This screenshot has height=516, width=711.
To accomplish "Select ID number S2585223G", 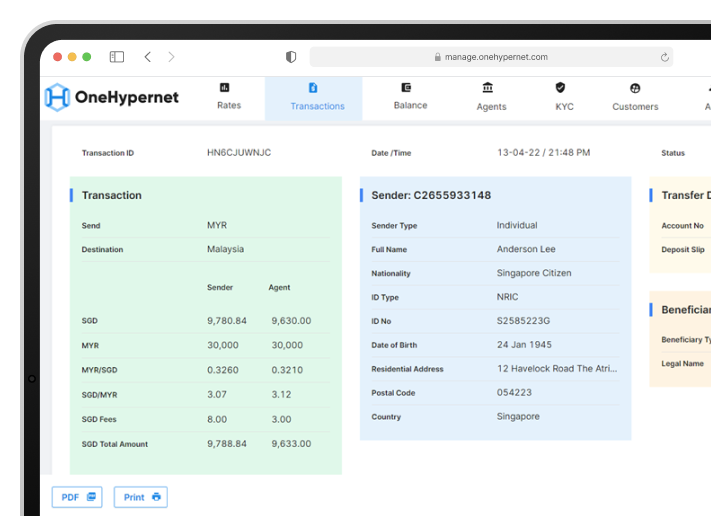I will [523, 321].
